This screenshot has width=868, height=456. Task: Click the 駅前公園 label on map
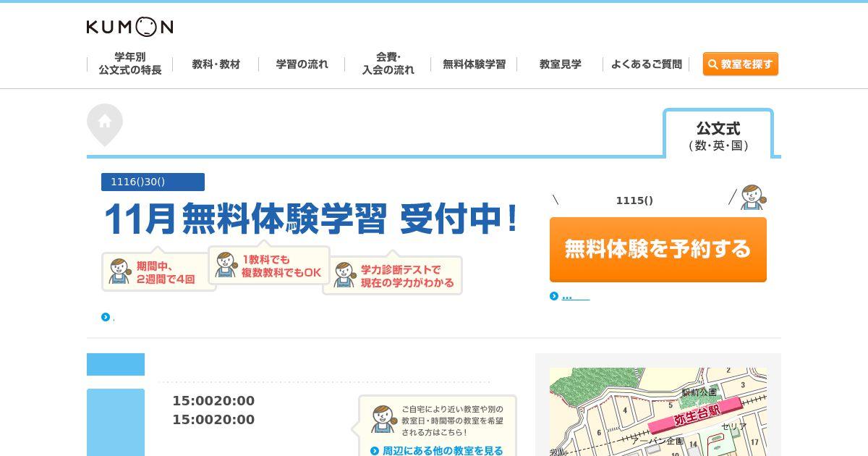pyautogui.click(x=699, y=392)
